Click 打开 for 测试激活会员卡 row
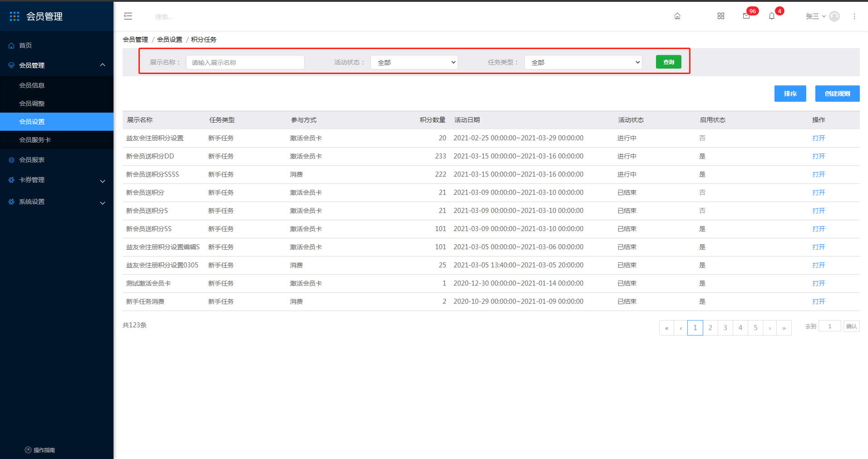This screenshot has height=459, width=868. [x=819, y=283]
